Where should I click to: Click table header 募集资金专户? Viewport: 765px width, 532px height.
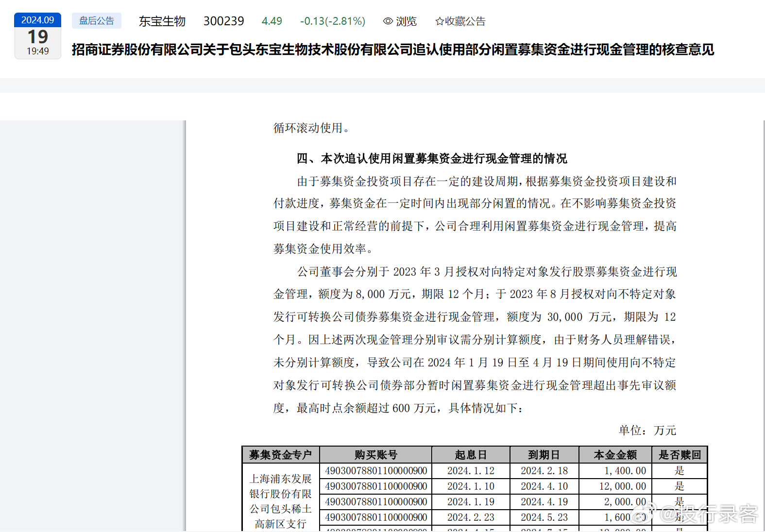[x=281, y=455]
